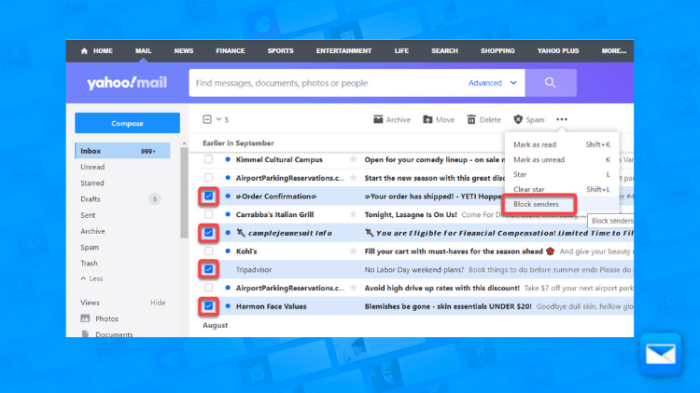Check second AirportParkingReservations email checkbox

pos(208,288)
